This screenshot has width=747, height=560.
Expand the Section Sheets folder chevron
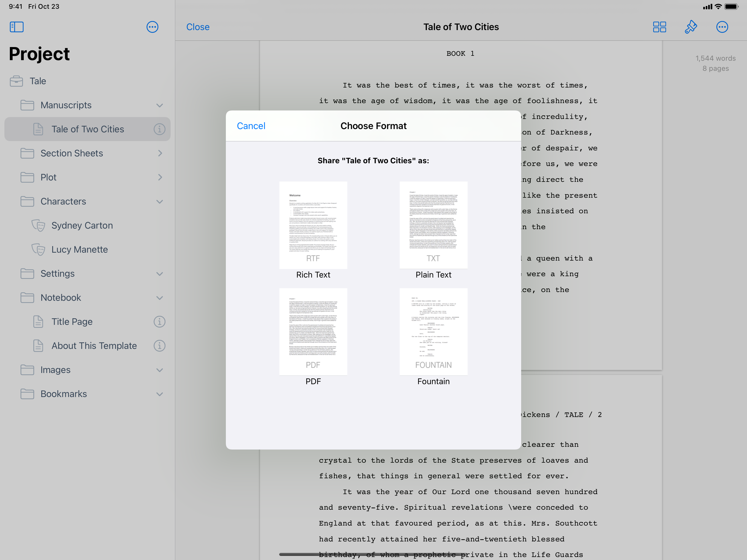[160, 153]
